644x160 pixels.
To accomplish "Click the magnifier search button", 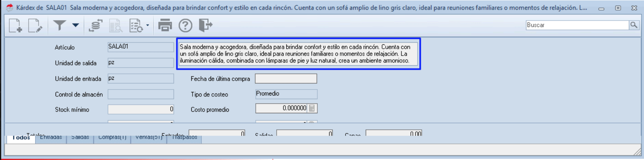I will 634,25.
